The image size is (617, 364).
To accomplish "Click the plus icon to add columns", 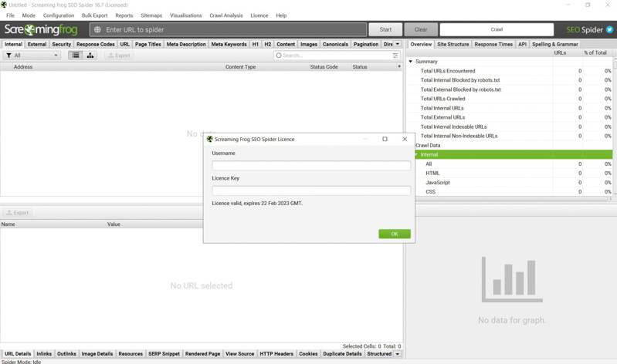I will [x=399, y=67].
